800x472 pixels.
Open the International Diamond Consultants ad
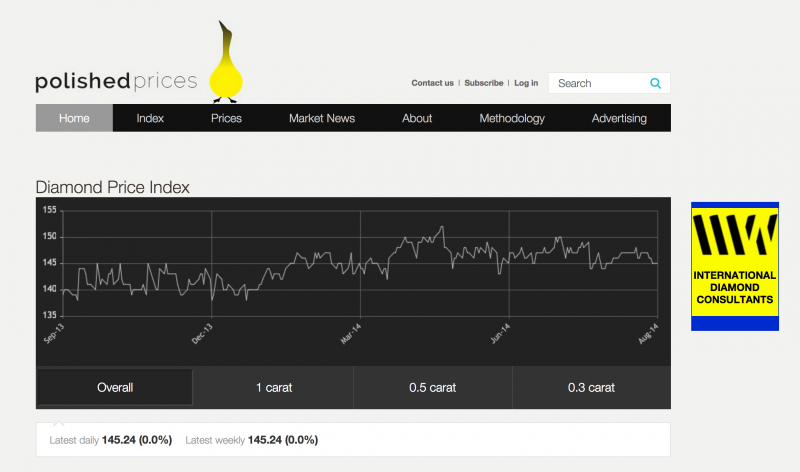coord(734,266)
